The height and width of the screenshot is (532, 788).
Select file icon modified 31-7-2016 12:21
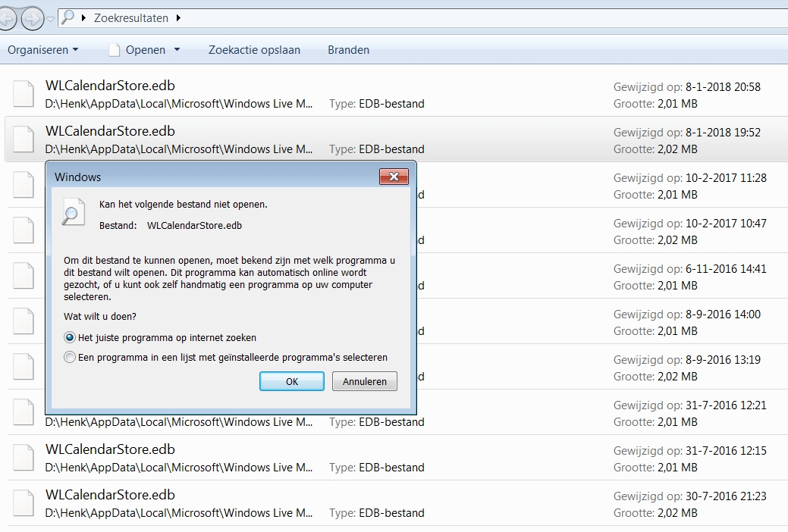(23, 412)
